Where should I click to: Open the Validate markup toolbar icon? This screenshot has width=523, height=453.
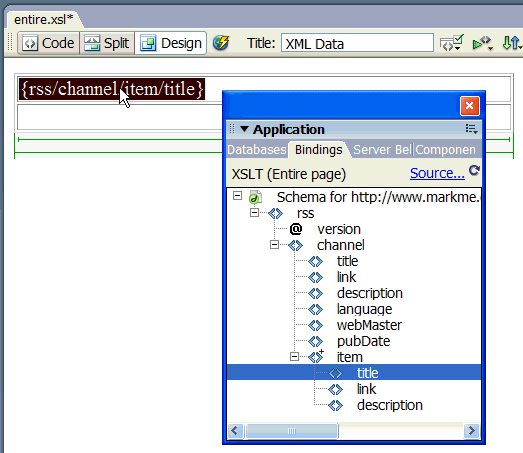[452, 43]
